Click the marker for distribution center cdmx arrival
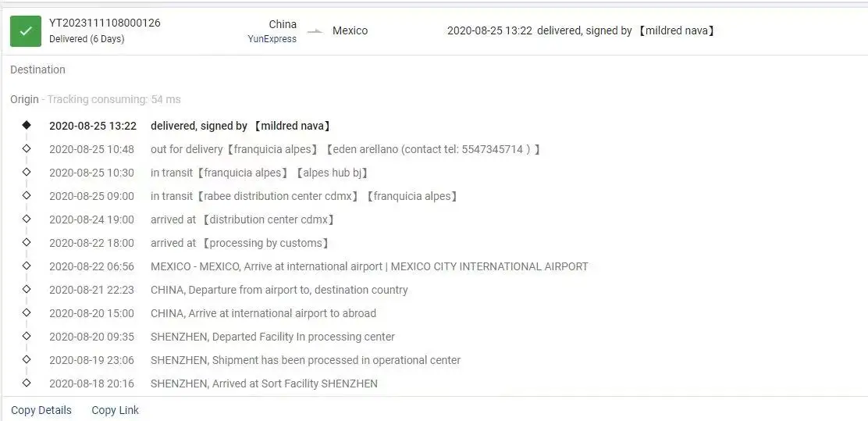 [27, 219]
